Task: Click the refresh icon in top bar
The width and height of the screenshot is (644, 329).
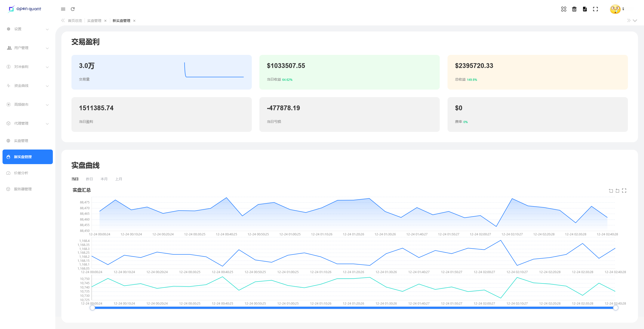Action: coord(73,9)
